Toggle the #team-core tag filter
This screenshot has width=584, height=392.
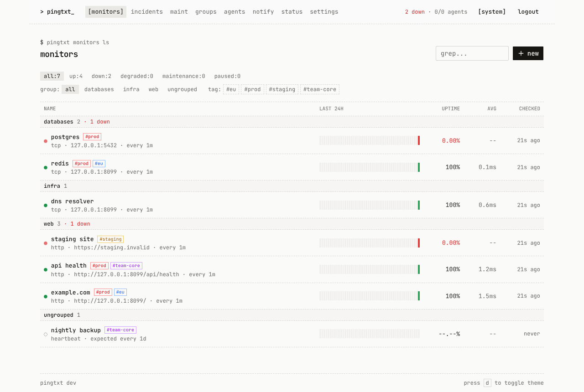[320, 89]
